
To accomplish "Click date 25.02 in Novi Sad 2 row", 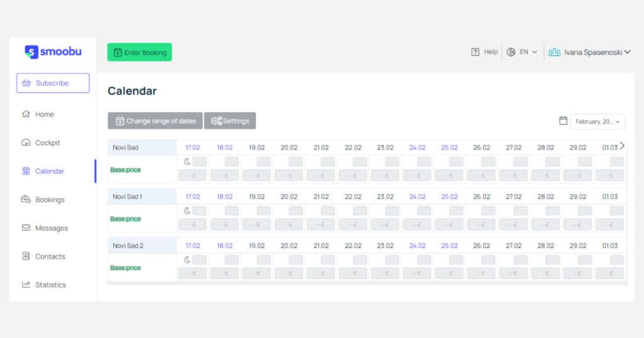I will pyautogui.click(x=449, y=246).
